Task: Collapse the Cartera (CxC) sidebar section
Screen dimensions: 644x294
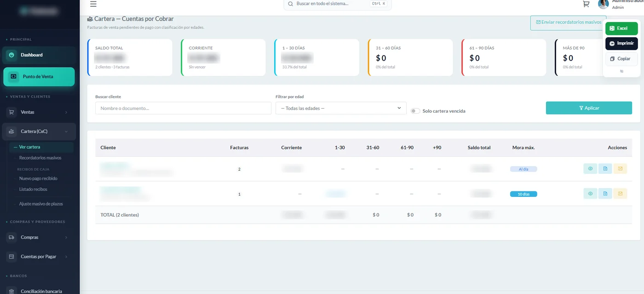Action: coord(40,131)
